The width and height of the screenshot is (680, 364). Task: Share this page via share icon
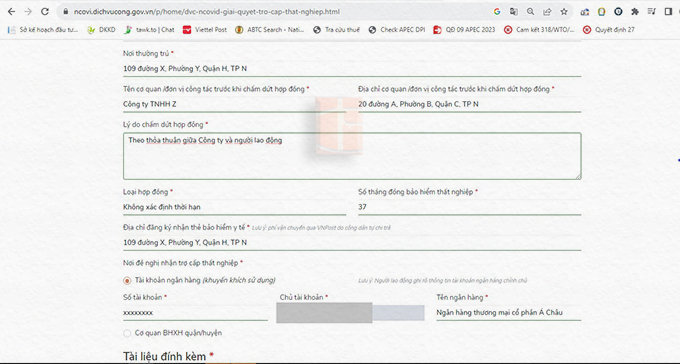tap(547, 12)
